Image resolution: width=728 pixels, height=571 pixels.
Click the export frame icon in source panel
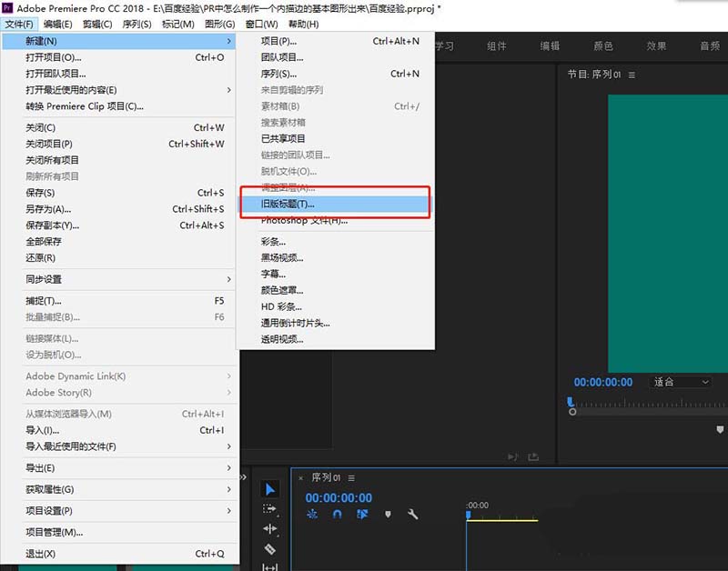coord(533,457)
